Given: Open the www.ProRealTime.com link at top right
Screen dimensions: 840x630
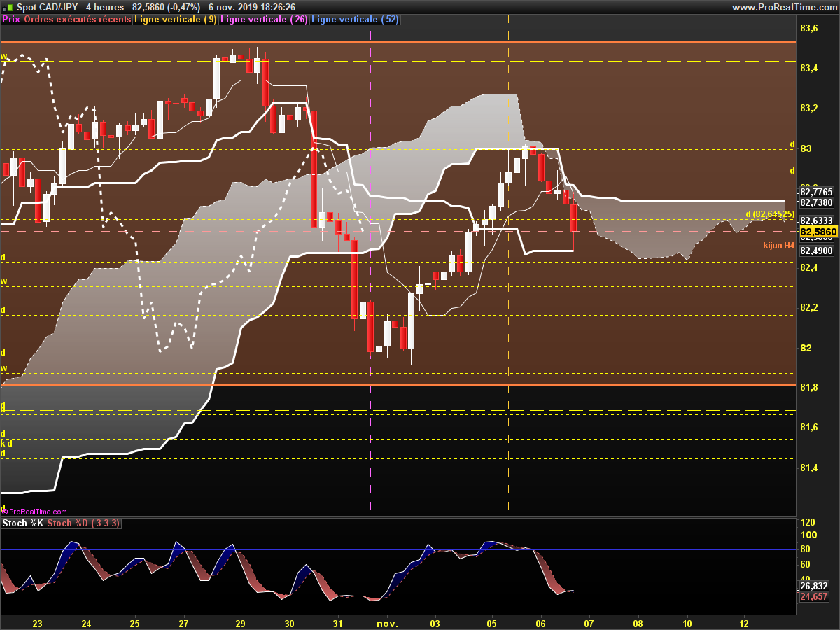Looking at the screenshot, I should click(784, 7).
